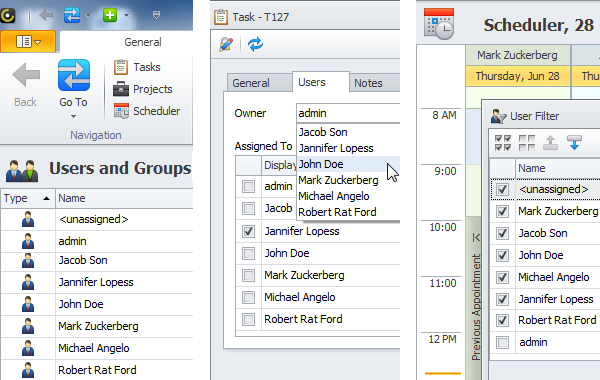
Task: Enable admin checkbox in User Filter
Action: [x=502, y=342]
